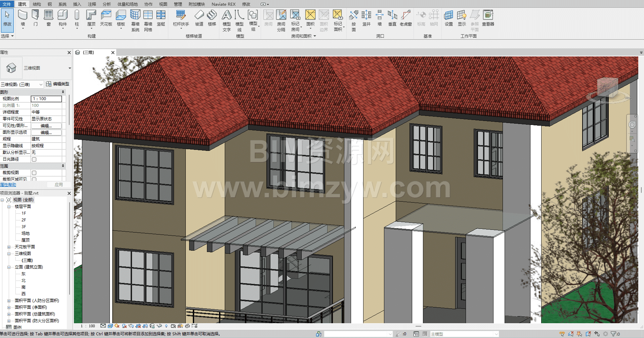The width and height of the screenshot is (644, 338).
Task: Open Model Group (模型组) tool
Action: (253, 20)
